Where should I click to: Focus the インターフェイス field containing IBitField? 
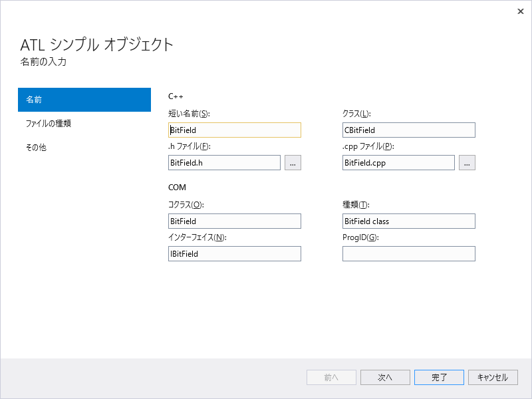coord(235,253)
